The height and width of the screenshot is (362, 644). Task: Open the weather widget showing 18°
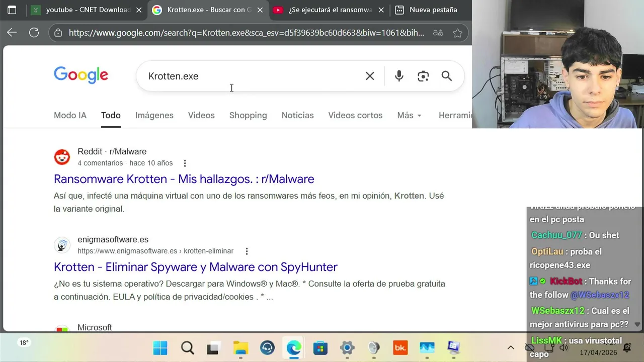click(x=24, y=343)
